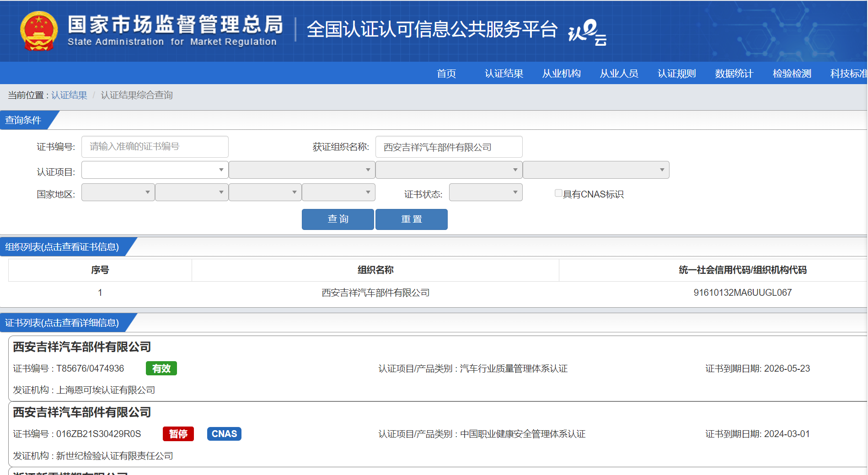Screen dimensions: 868x475
Task: Click the 获证组织名称 input field
Action: coord(449,147)
